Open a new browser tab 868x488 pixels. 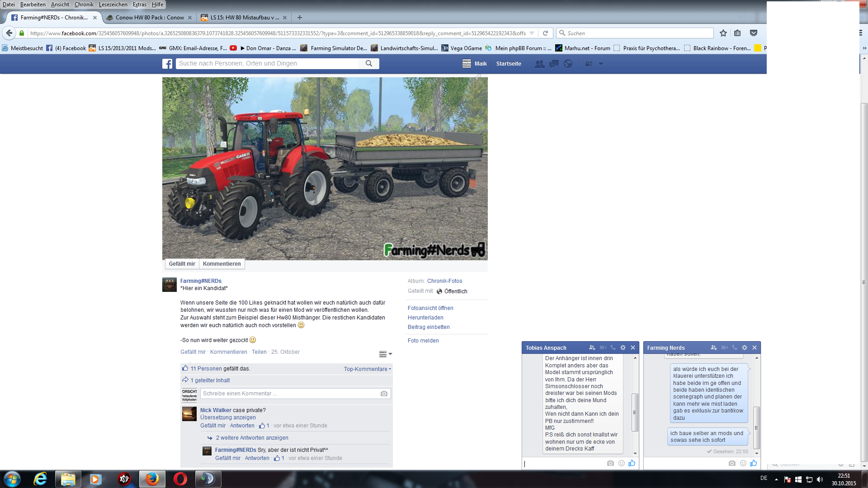pos(300,18)
